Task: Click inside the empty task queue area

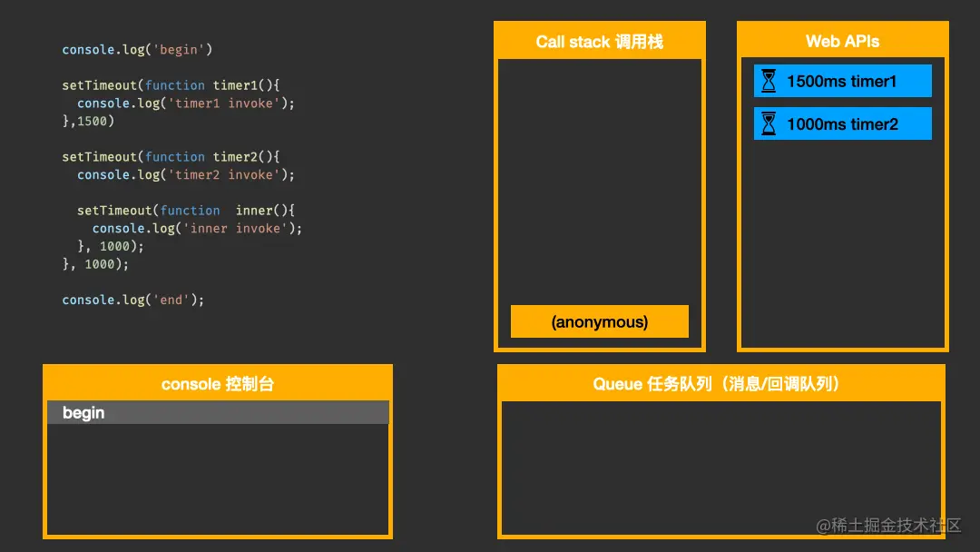Action: pyautogui.click(x=720, y=468)
